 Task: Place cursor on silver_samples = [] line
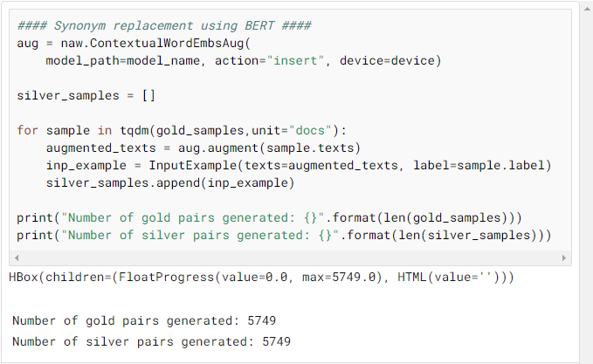[x=86, y=95]
